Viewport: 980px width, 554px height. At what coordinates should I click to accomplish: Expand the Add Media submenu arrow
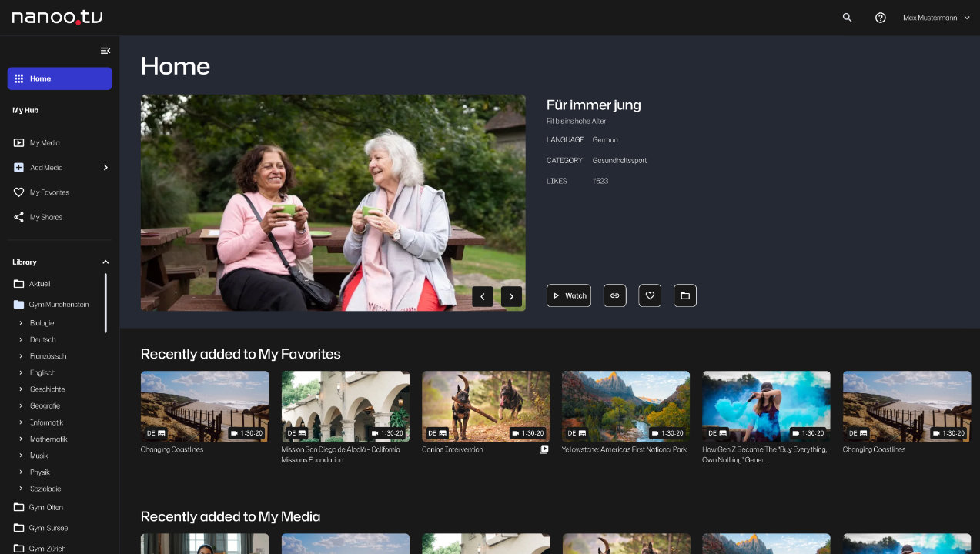coord(105,168)
